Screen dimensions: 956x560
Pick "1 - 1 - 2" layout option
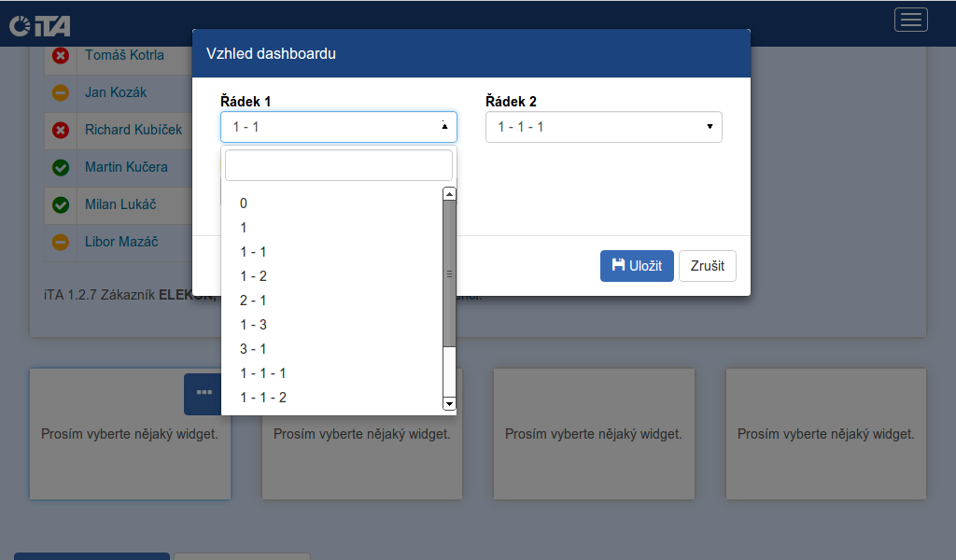(263, 398)
